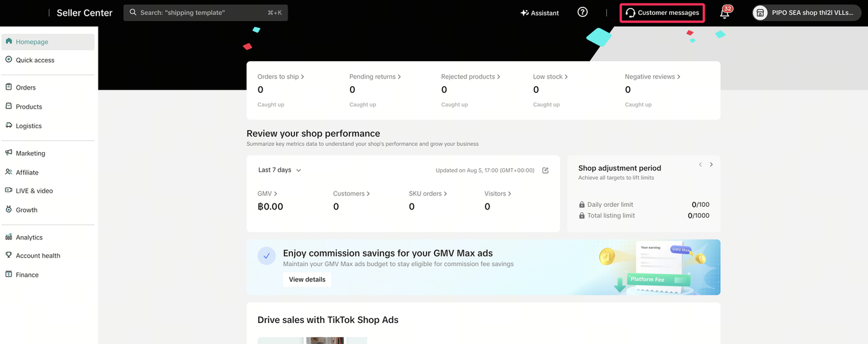Open Negative reviews details
Image resolution: width=868 pixels, height=344 pixels.
tap(652, 77)
